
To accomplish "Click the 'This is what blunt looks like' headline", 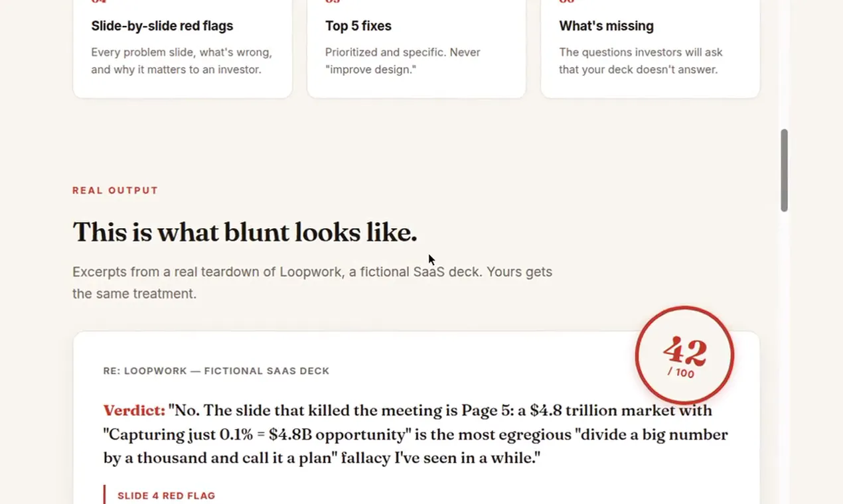I will click(245, 232).
